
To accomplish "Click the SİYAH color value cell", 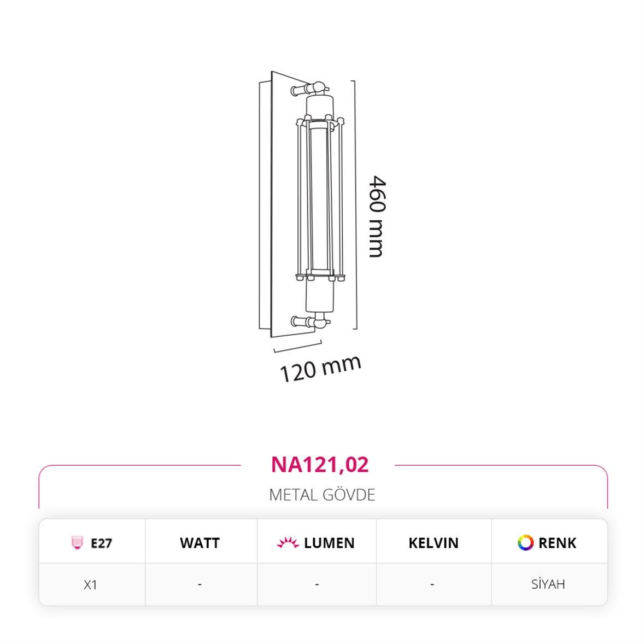I will click(x=548, y=584).
